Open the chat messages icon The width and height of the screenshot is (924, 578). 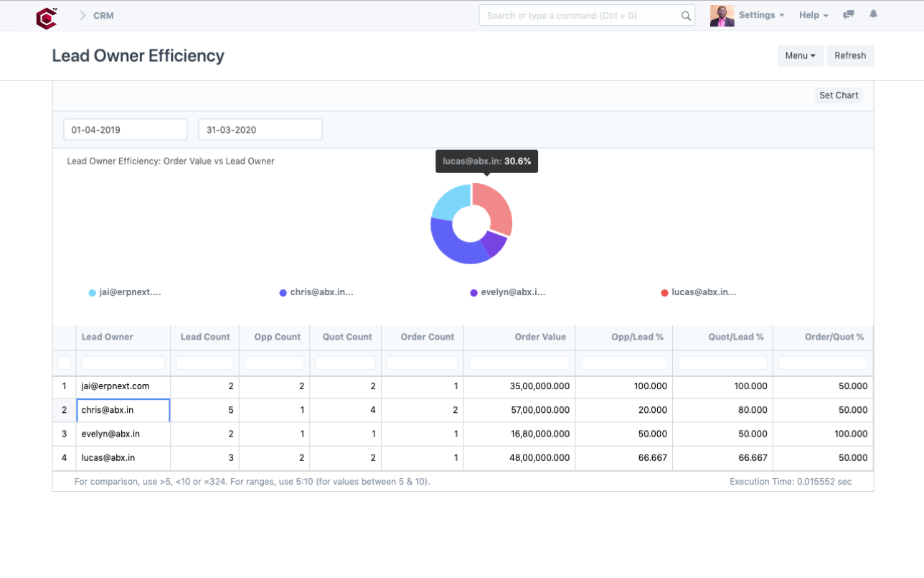(x=849, y=14)
